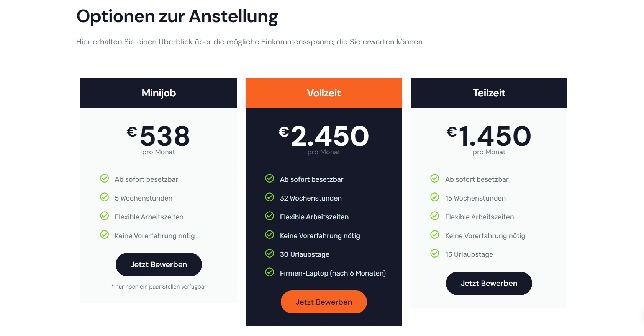Click the Vollzeit "Keine Vorerfahrung nötig" checkmark
Image resolution: width=644 pixels, height=336 pixels.
click(x=270, y=235)
